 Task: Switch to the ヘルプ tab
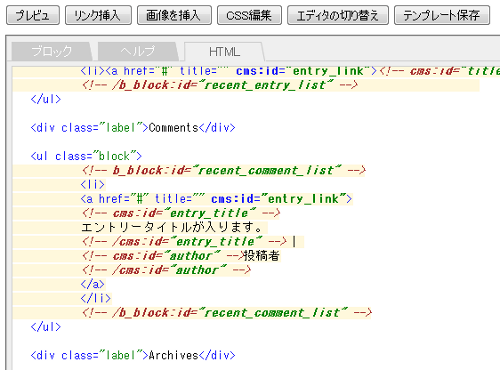pyautogui.click(x=138, y=52)
